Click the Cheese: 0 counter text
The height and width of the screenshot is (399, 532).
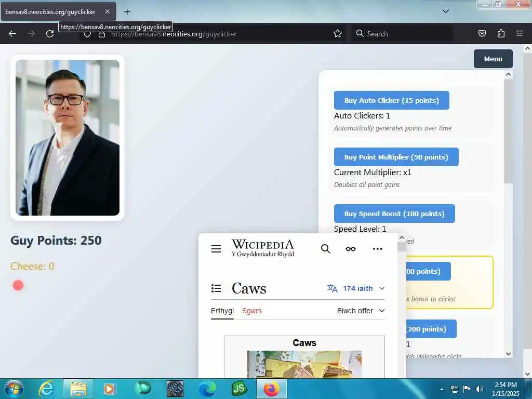point(32,266)
